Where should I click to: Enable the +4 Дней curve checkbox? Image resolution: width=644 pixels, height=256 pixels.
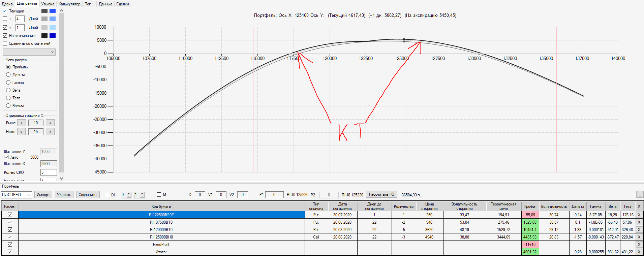point(5,19)
